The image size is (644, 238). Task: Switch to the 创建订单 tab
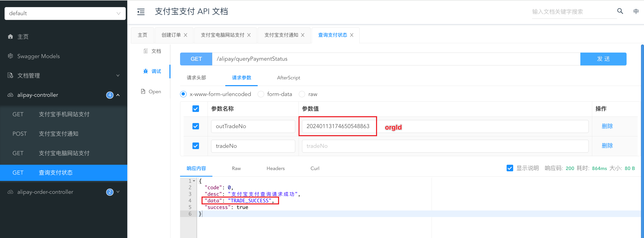171,35
